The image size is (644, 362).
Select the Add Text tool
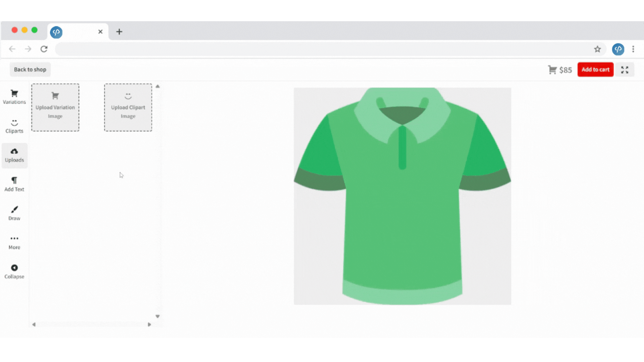pyautogui.click(x=14, y=184)
